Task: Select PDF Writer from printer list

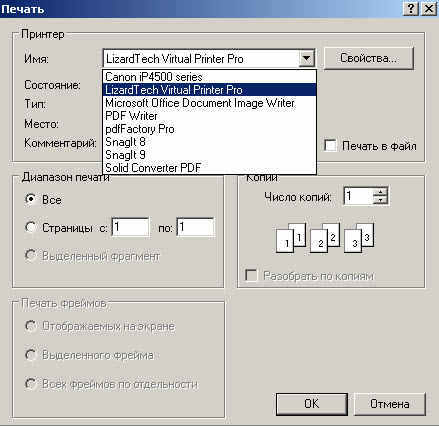Action: (x=209, y=116)
